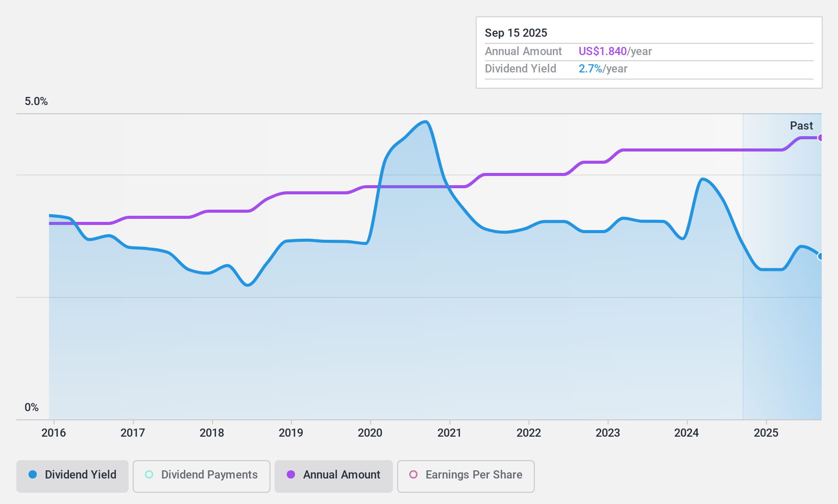Select the blue endpoint marker on the yield line
The height and width of the screenshot is (504, 838).
pos(820,257)
